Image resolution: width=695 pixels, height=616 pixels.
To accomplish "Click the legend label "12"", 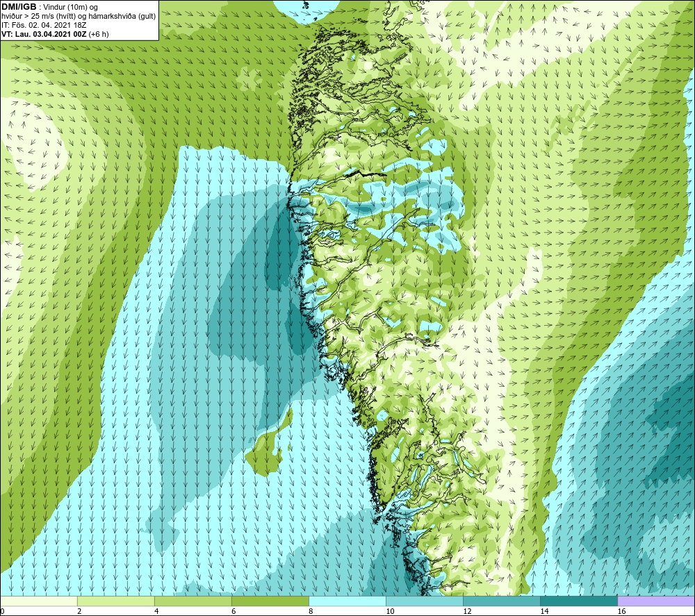I will 467,611.
